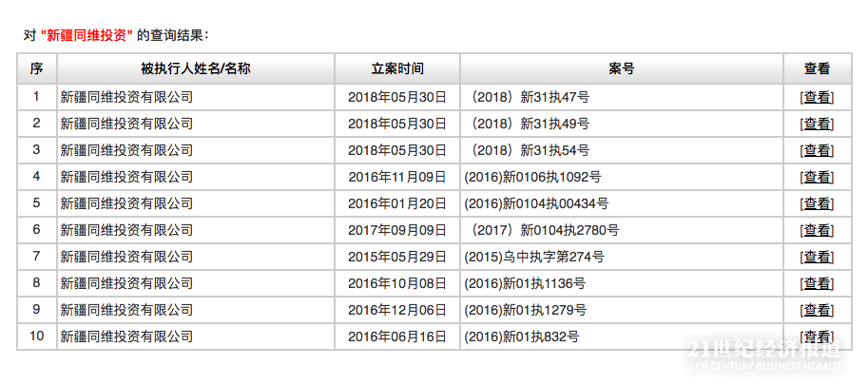View details for case (2016)新01执832号
This screenshot has height=385, width=868.
coord(817,337)
